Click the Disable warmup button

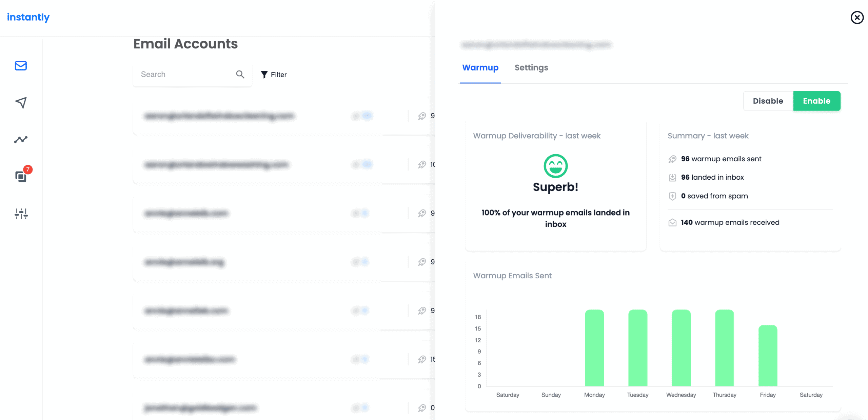(x=768, y=101)
